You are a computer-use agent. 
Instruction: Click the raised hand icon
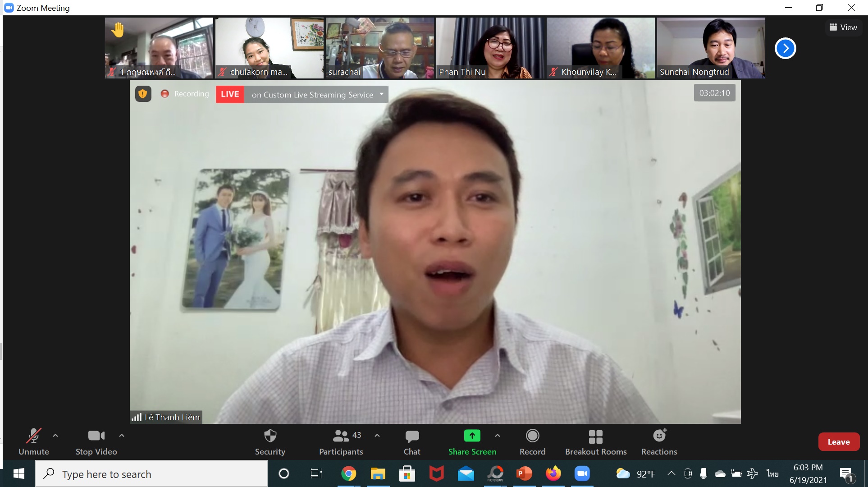[x=118, y=30]
